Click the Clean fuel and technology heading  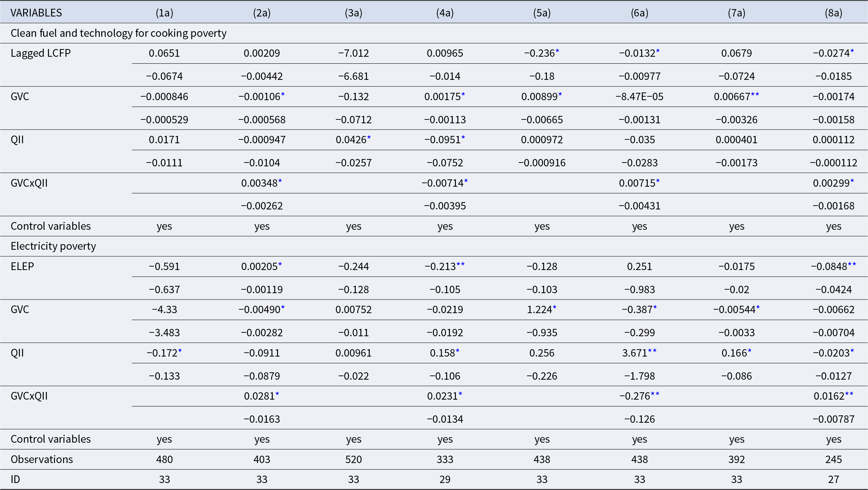118,33
